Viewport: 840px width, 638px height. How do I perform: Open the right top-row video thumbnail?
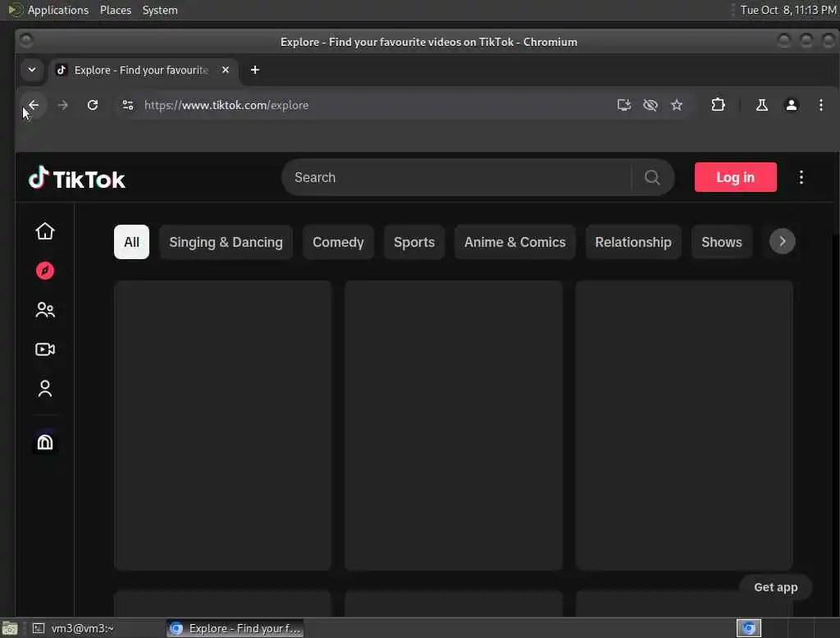684,426
